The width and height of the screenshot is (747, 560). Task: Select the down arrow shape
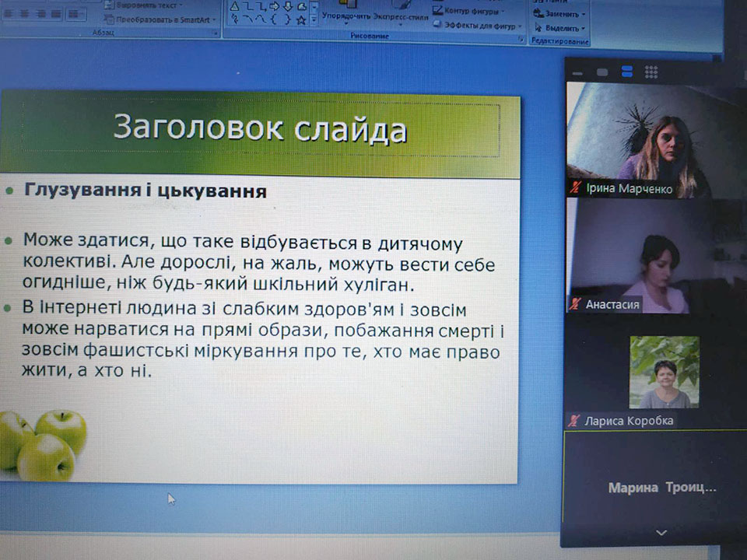(x=288, y=7)
